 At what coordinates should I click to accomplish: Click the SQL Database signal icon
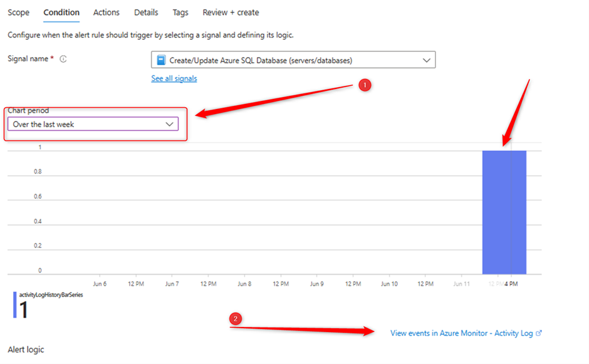(x=161, y=60)
